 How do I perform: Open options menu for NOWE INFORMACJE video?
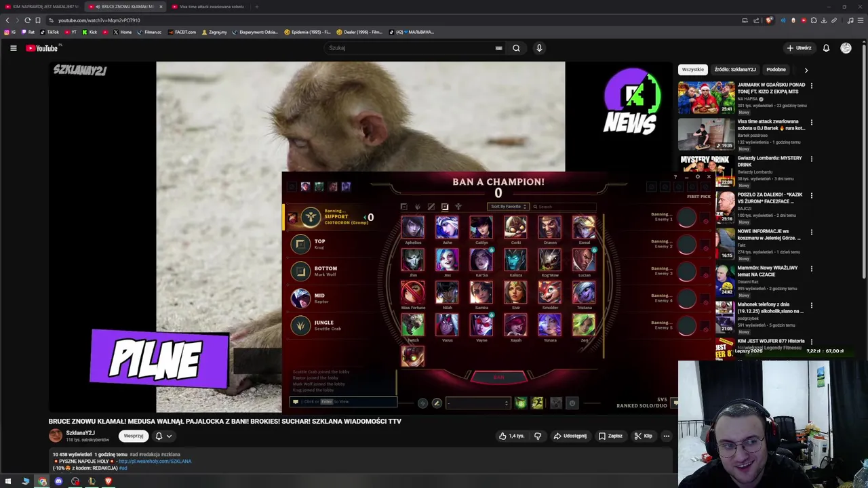coord(811,232)
